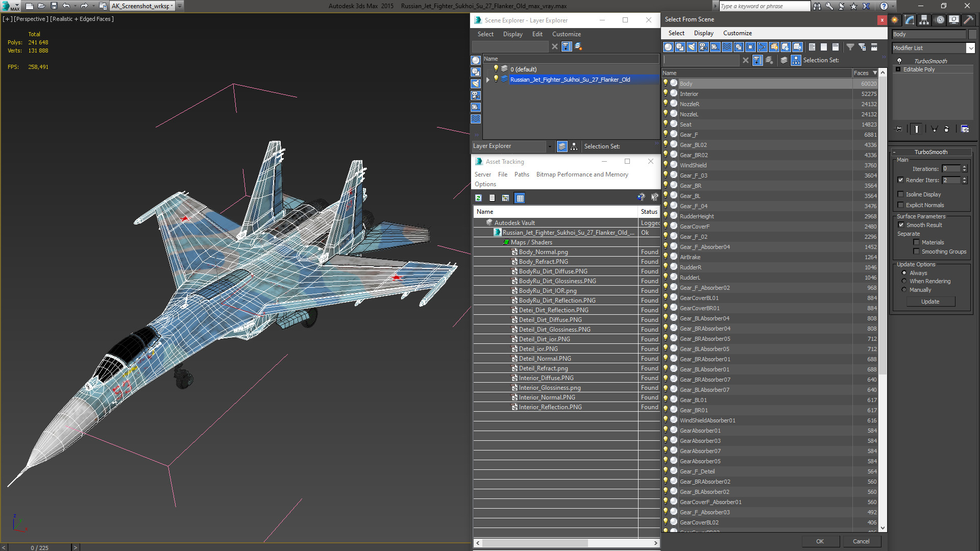
Task: Enable Isoline Display checkbox
Action: click(x=900, y=194)
